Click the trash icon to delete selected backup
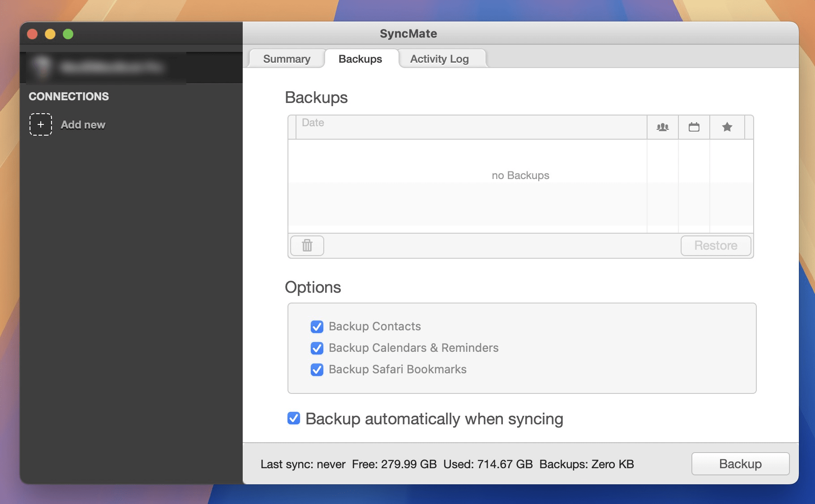Image resolution: width=815 pixels, height=504 pixels. coord(306,245)
